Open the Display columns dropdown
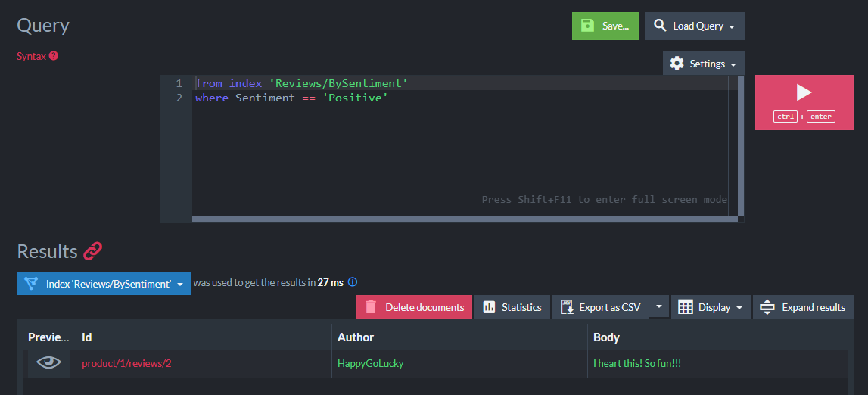 tap(711, 307)
